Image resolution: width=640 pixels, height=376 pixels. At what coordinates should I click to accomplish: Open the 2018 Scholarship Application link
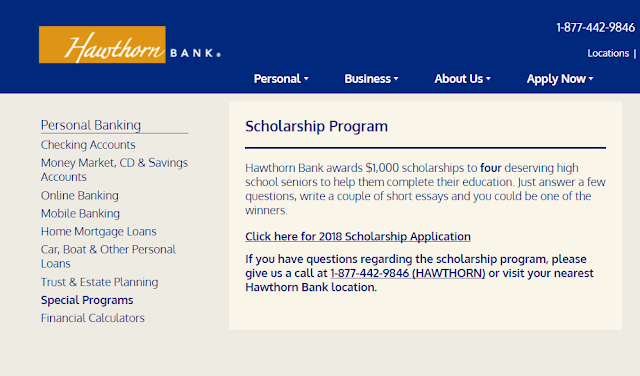click(358, 236)
